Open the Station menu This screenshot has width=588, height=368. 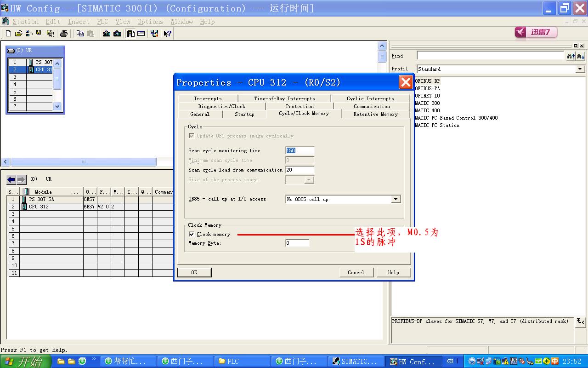point(26,22)
